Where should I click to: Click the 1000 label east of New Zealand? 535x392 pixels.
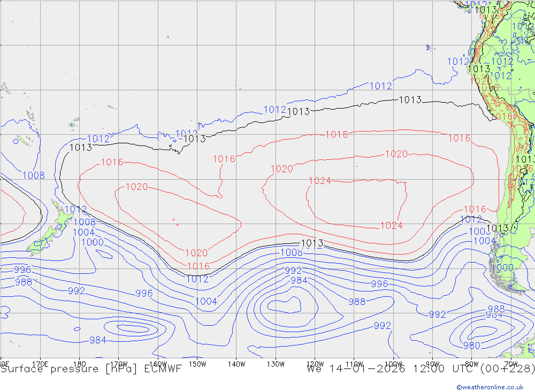(93, 242)
